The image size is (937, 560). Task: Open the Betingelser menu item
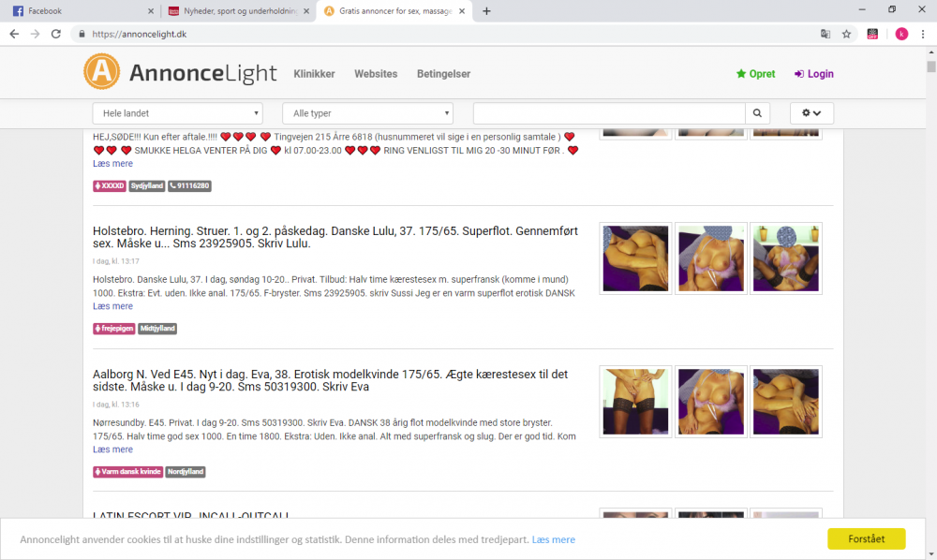pos(443,74)
